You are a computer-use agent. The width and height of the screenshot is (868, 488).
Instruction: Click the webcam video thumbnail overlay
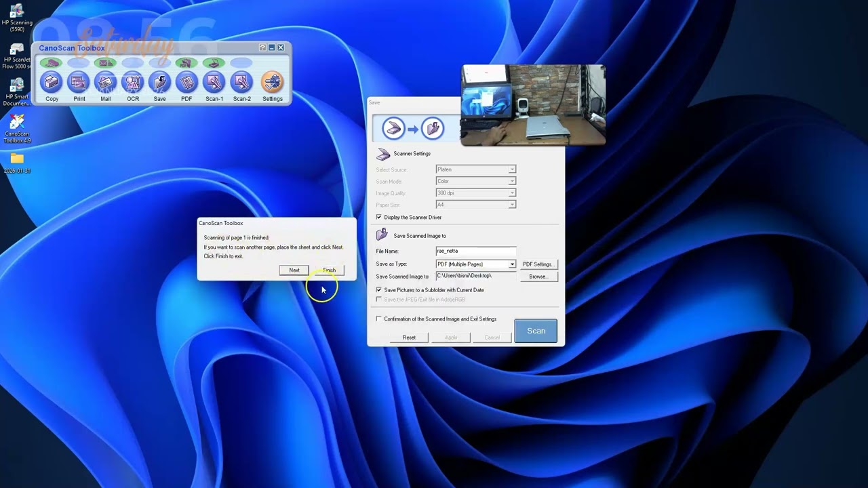533,105
